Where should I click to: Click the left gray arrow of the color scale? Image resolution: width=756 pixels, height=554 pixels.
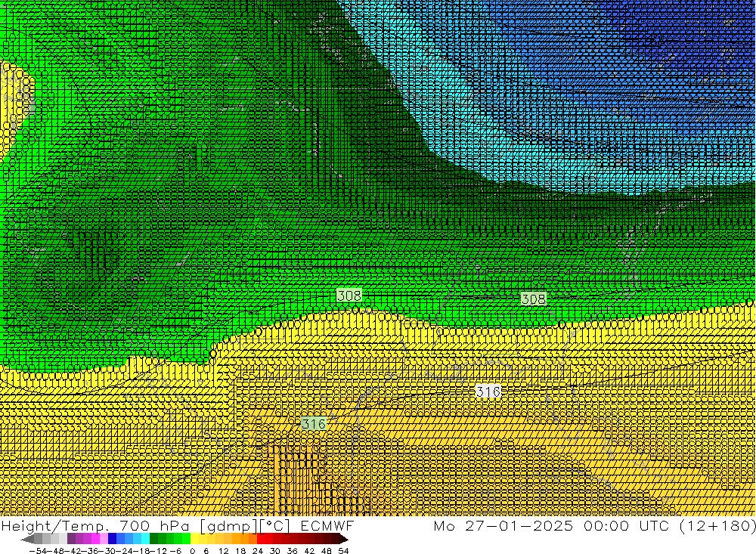click(27, 540)
